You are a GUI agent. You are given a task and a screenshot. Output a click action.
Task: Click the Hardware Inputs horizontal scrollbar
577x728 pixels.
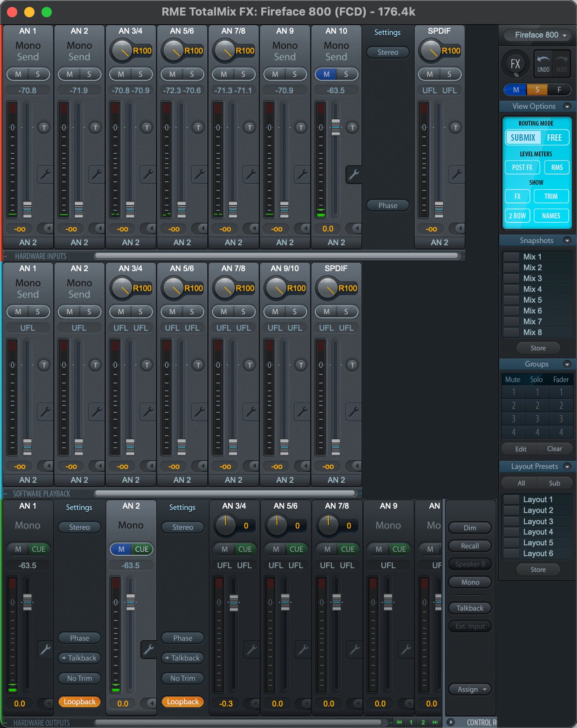click(x=276, y=256)
